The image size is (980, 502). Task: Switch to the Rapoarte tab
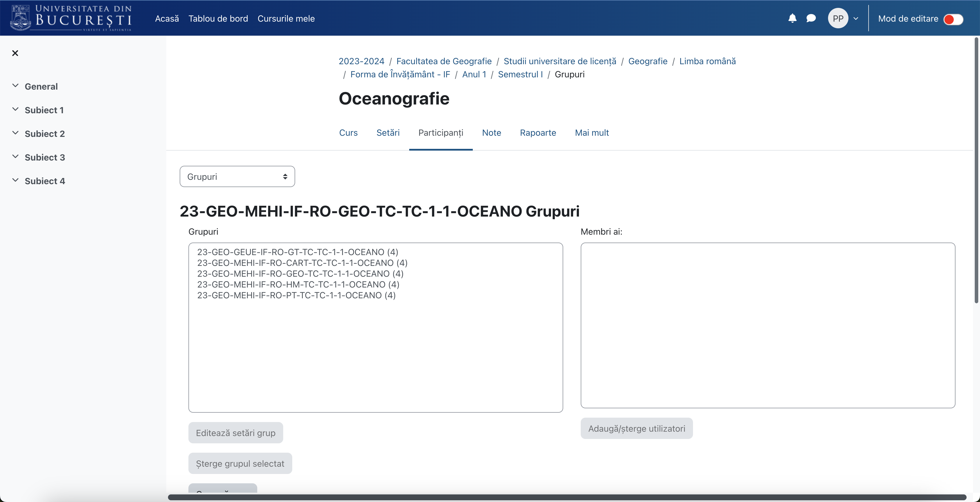click(538, 133)
